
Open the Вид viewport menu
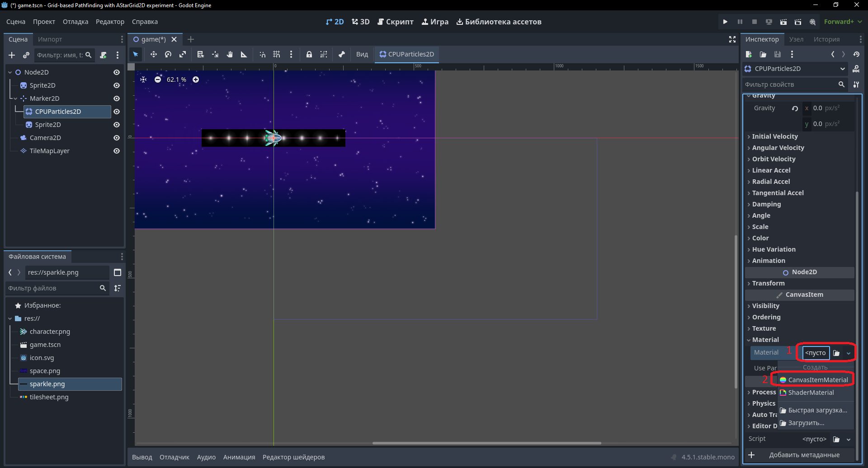click(362, 54)
